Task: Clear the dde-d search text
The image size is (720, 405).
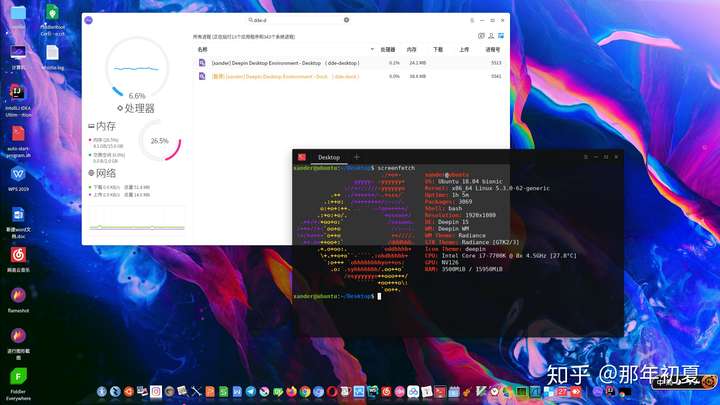Action: pos(346,20)
